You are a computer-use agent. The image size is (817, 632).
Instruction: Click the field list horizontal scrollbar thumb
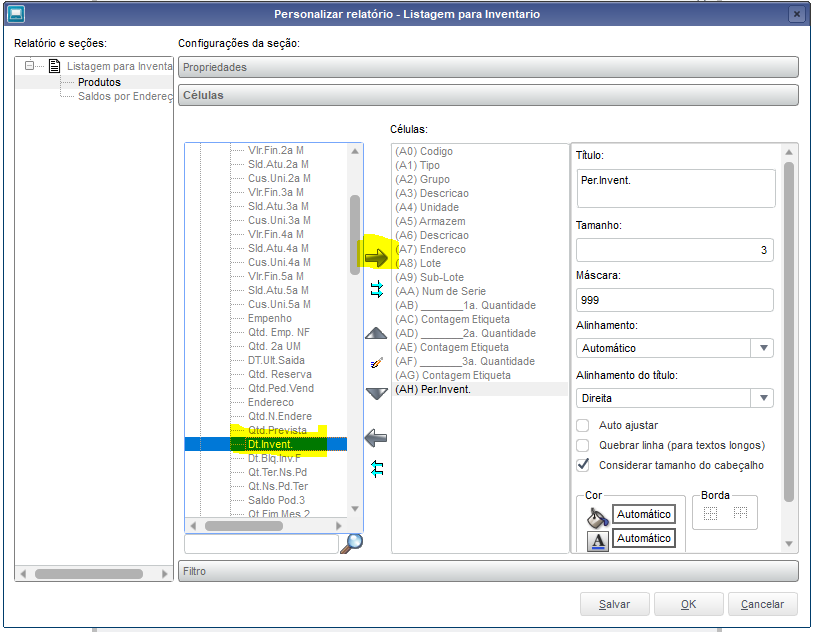[243, 526]
